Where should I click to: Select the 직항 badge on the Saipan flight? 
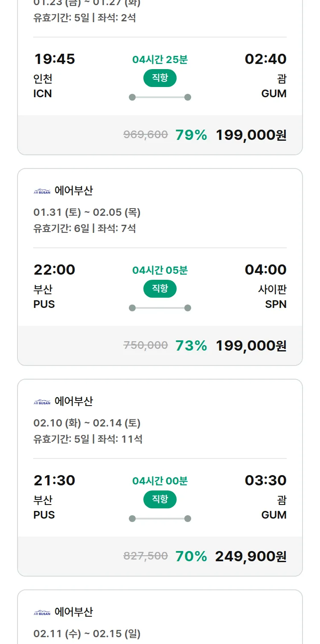160,289
